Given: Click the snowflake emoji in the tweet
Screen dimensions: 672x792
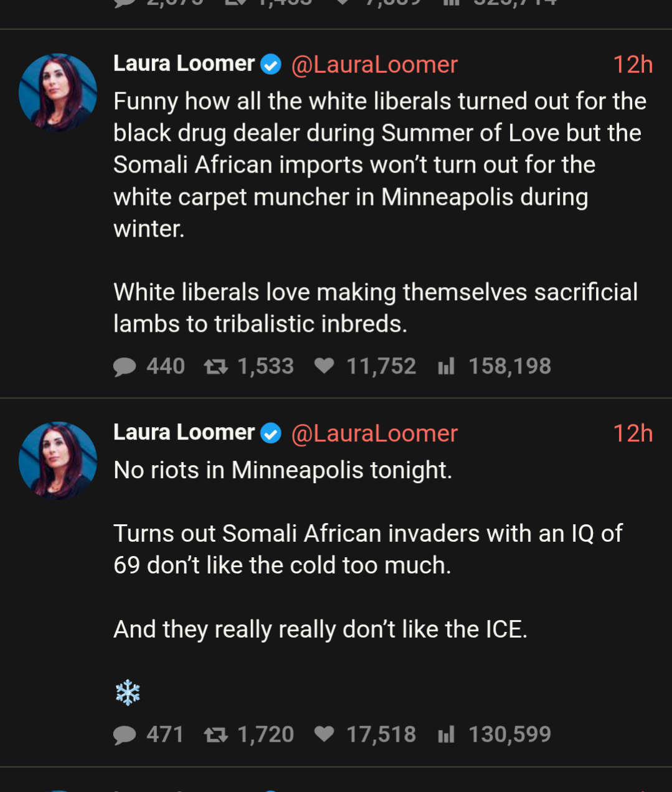Looking at the screenshot, I should [x=128, y=692].
